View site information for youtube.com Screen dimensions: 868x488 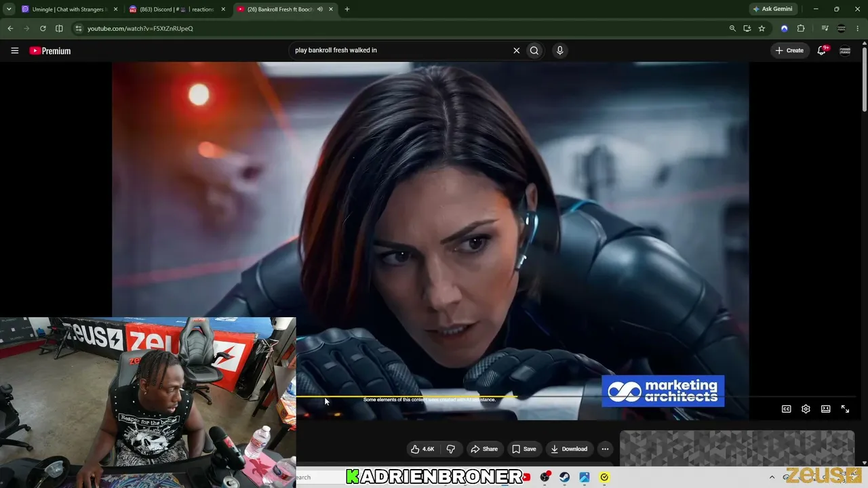79,28
